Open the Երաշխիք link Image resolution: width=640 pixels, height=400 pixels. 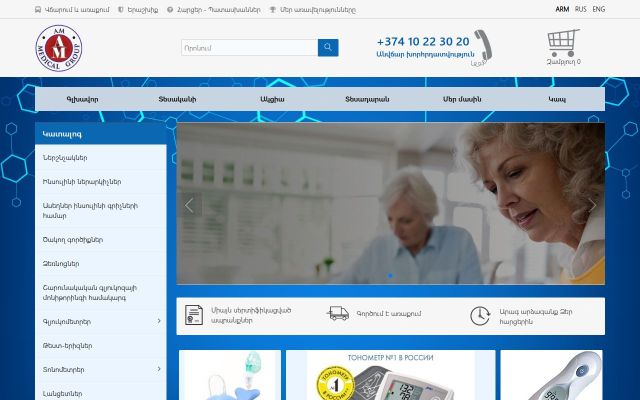[x=142, y=10]
